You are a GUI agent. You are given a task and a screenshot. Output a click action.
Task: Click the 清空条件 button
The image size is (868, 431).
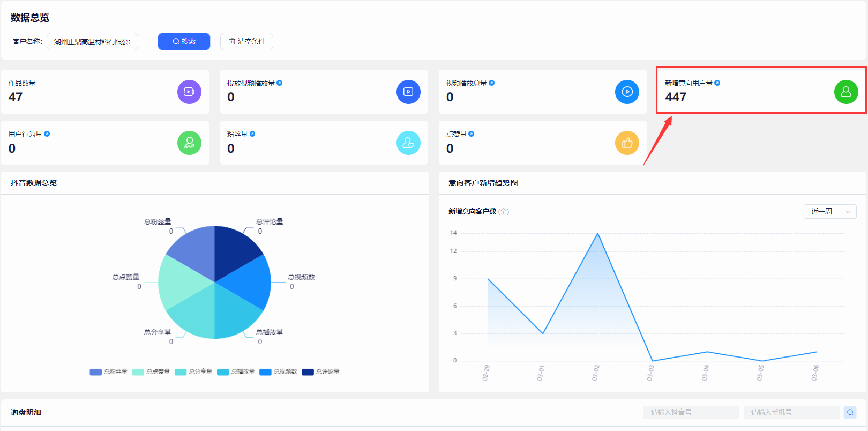(x=246, y=42)
